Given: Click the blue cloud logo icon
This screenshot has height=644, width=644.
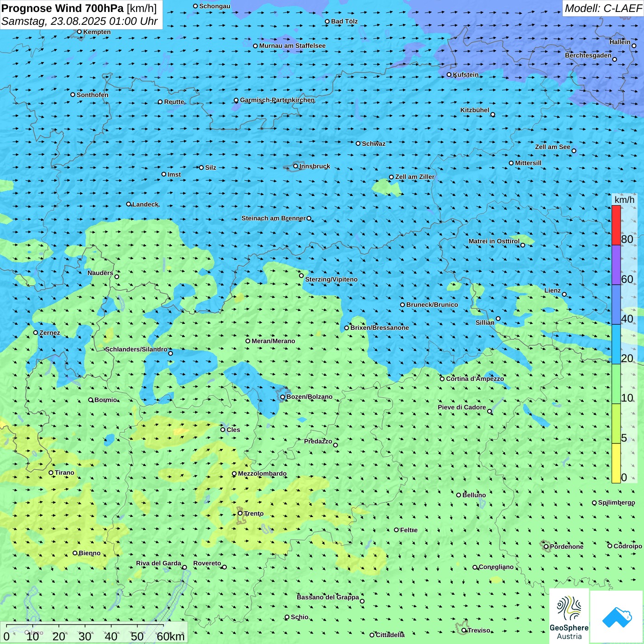Looking at the screenshot, I should (x=617, y=617).
